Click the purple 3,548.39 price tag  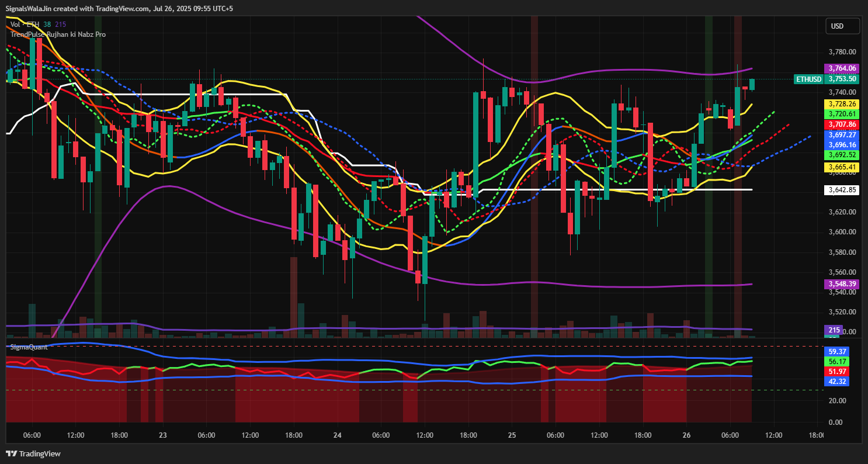tap(842, 284)
